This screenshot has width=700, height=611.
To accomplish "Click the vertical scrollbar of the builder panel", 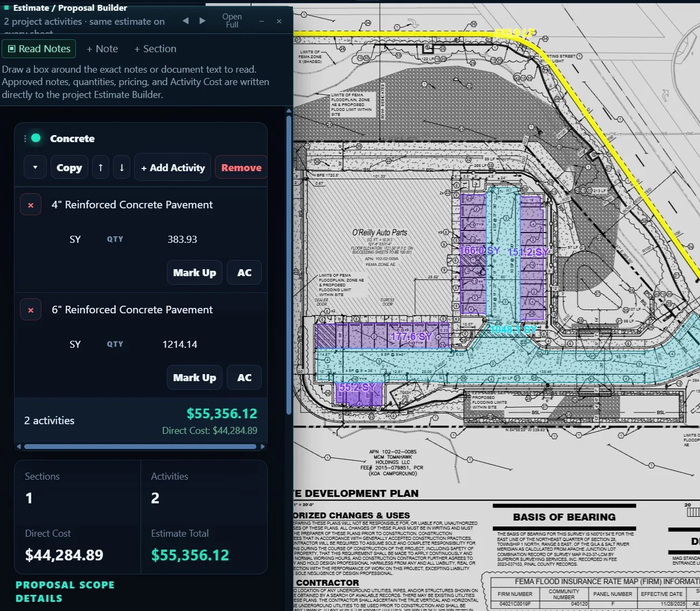I will (x=289, y=264).
